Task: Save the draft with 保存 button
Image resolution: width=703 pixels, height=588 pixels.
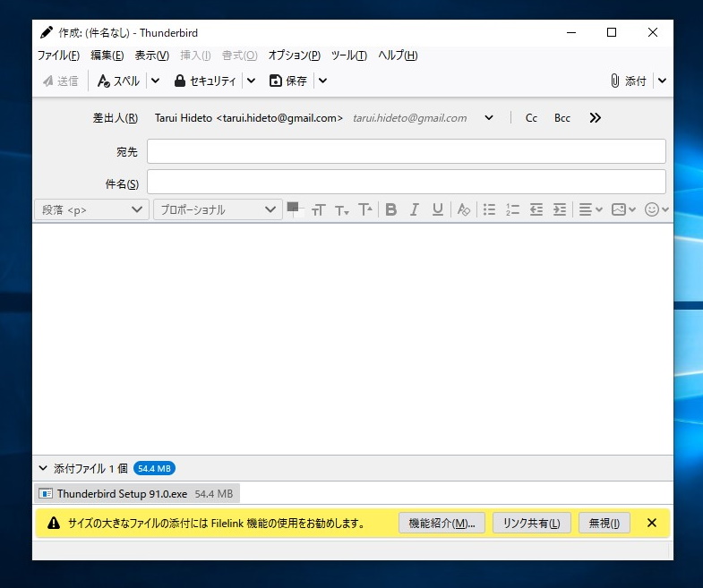Action: click(288, 81)
